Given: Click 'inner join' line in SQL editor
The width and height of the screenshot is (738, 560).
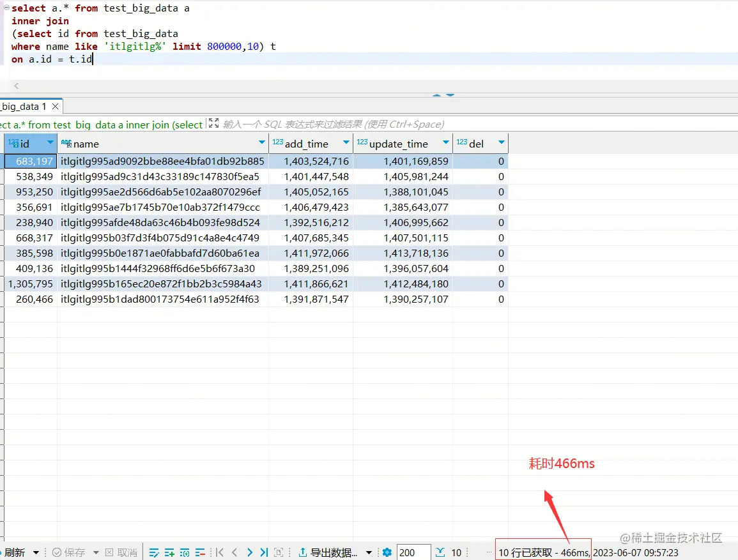Looking at the screenshot, I should (40, 21).
